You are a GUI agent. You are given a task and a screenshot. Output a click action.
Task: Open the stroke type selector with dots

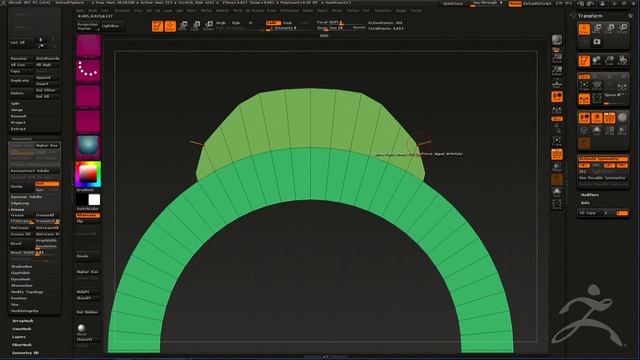click(88, 71)
